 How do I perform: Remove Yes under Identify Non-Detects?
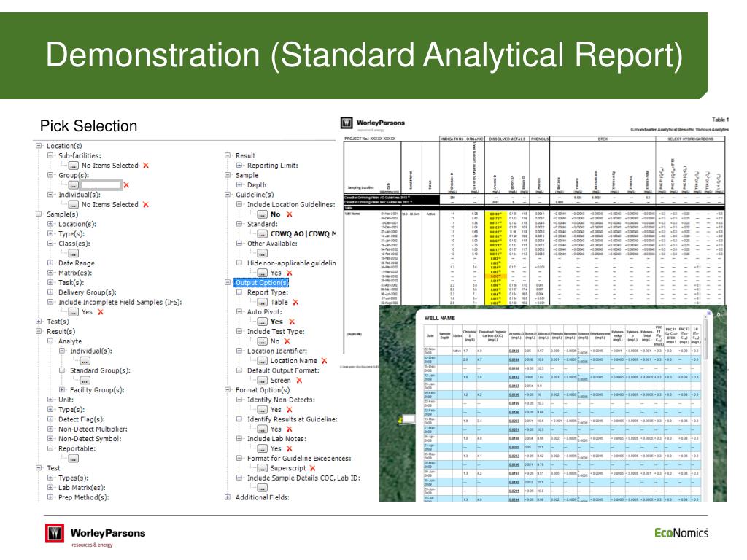tap(289, 410)
